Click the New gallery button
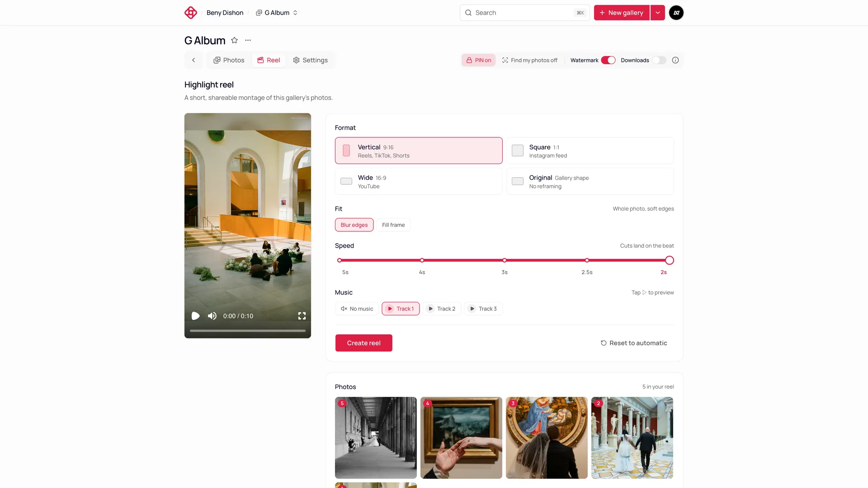868x488 pixels. coord(622,13)
